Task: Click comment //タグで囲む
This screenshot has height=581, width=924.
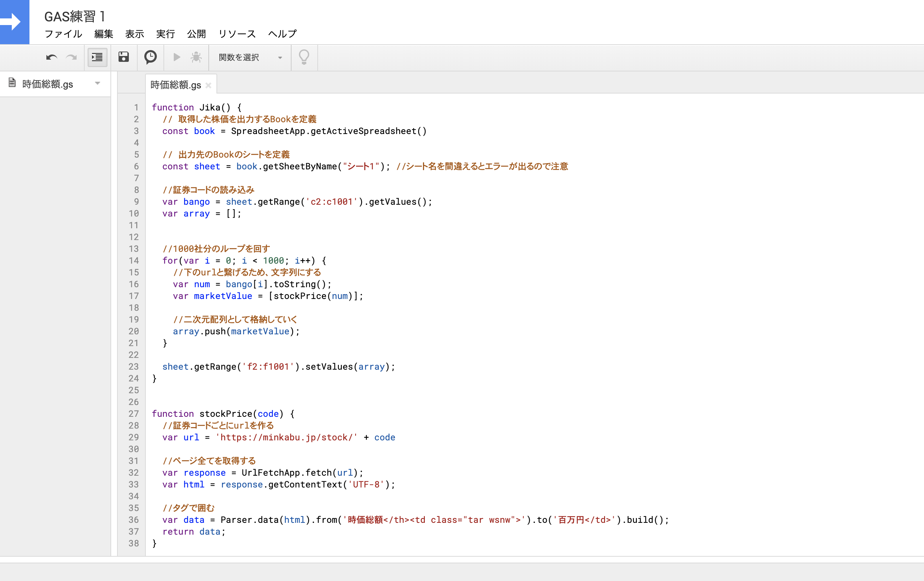Action: (x=188, y=508)
